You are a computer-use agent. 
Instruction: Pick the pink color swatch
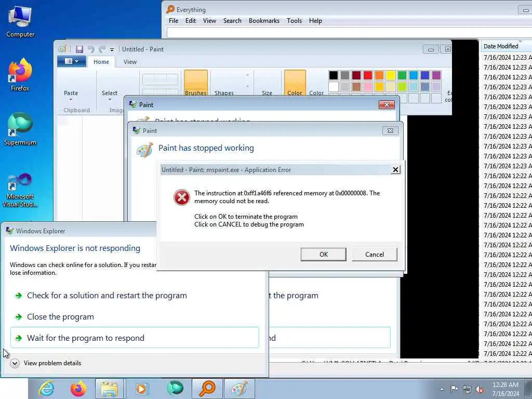(x=368, y=87)
